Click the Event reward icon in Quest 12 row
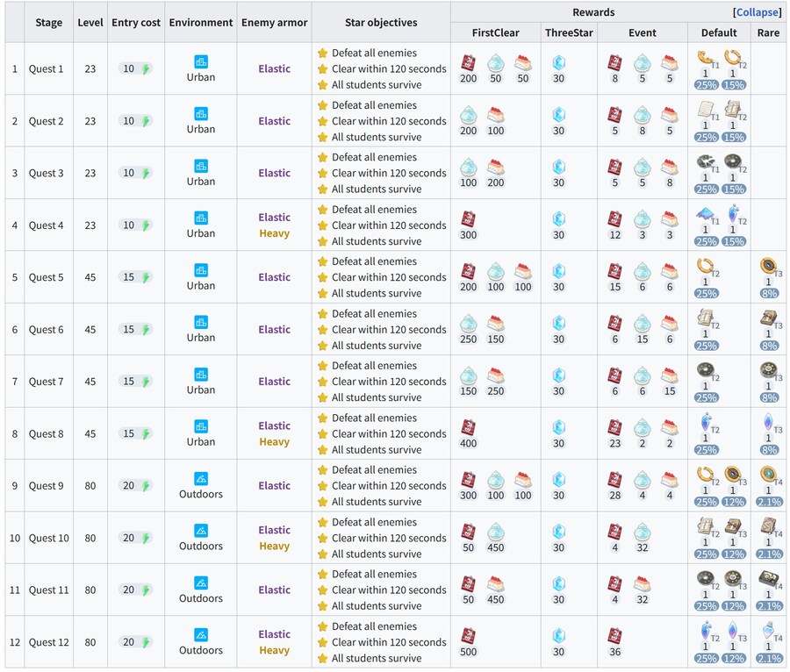The image size is (790, 672). click(x=615, y=635)
